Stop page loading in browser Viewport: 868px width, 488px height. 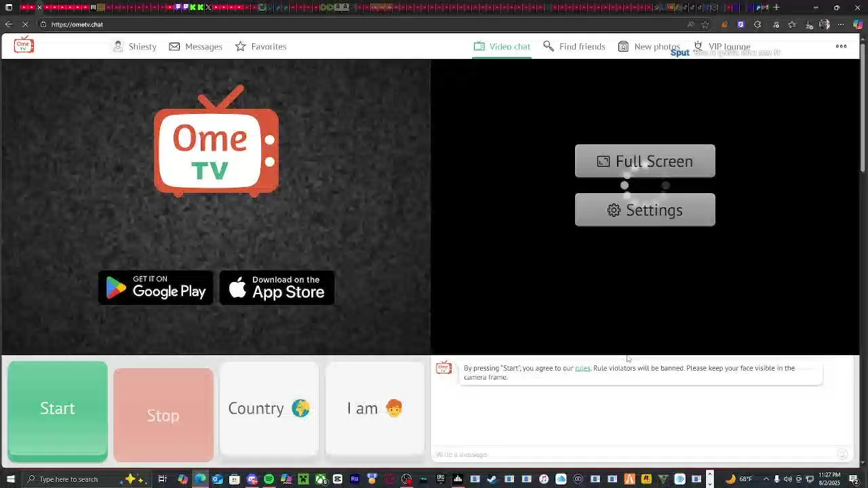coord(25,24)
